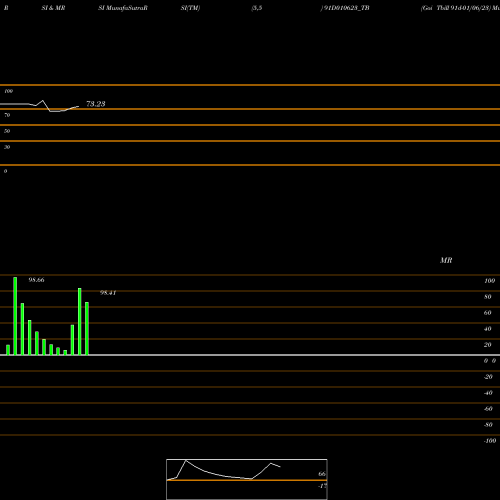Click the 73.23 RSI value label
500x500 pixels.
click(x=96, y=104)
